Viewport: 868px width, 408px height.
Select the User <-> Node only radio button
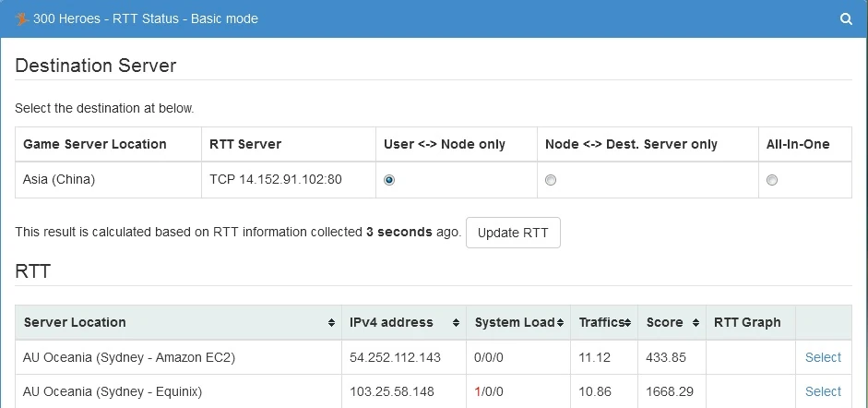[x=389, y=180]
